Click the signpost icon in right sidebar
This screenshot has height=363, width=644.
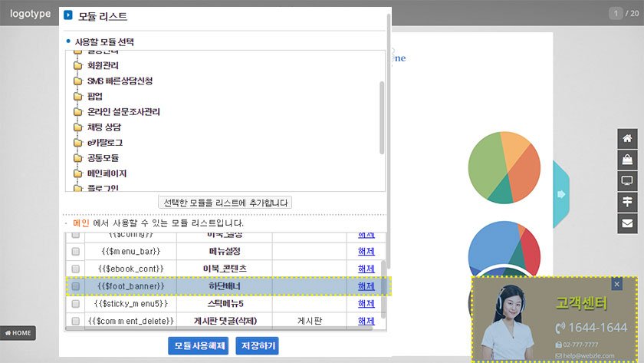628,202
